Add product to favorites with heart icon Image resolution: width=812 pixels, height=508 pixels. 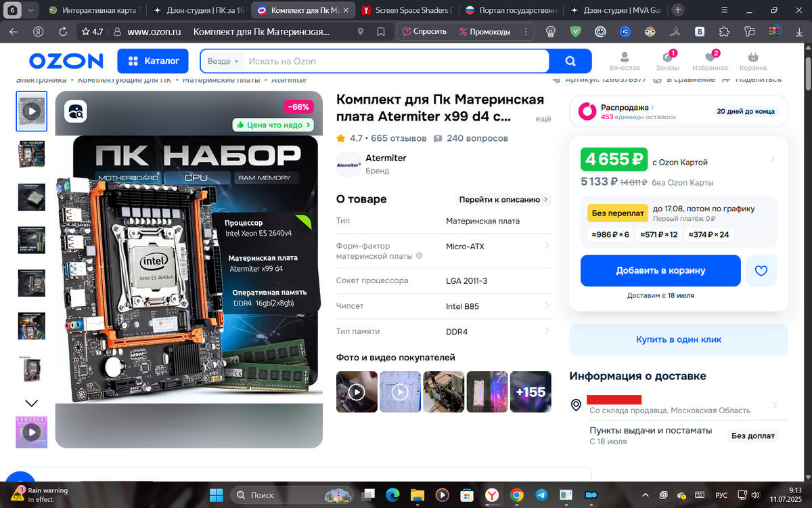pos(761,271)
